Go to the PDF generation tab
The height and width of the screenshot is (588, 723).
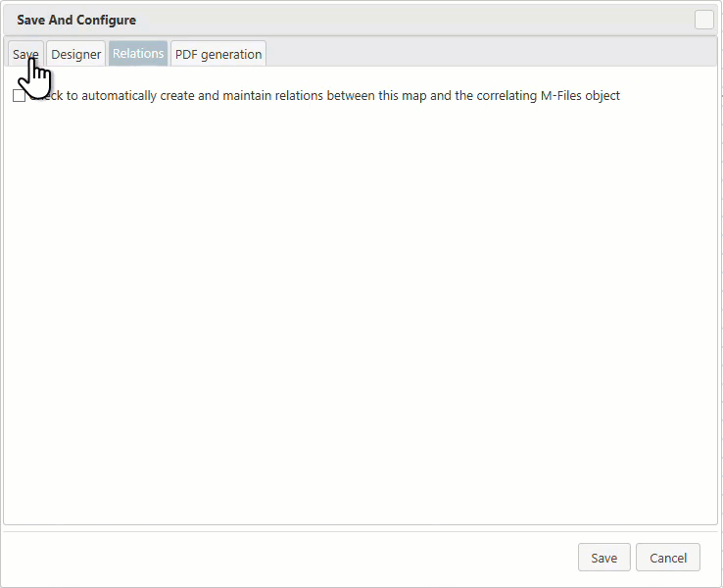tap(218, 54)
